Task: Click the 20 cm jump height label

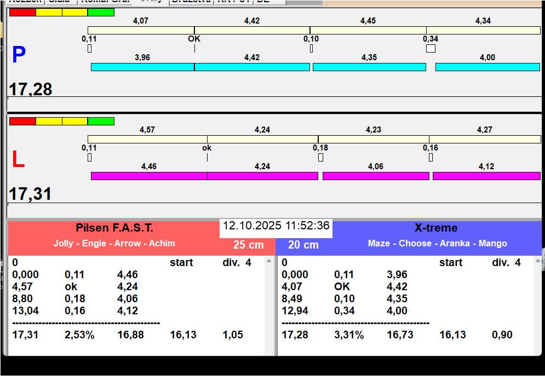Action: click(303, 245)
